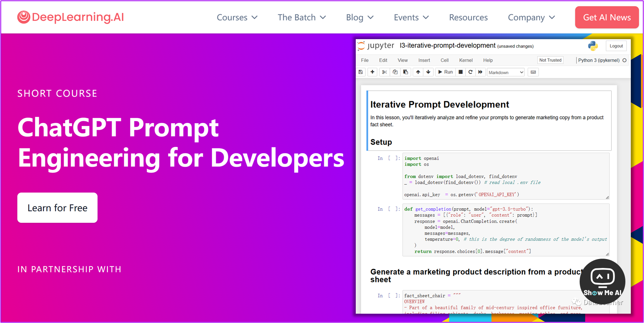Click the Python 3 (ipykernel) kernel name
The width and height of the screenshot is (644, 323).
click(599, 60)
